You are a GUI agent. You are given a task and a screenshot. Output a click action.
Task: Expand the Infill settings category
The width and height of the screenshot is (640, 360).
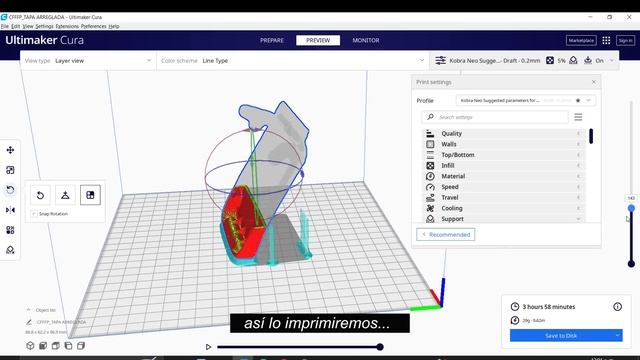click(504, 165)
